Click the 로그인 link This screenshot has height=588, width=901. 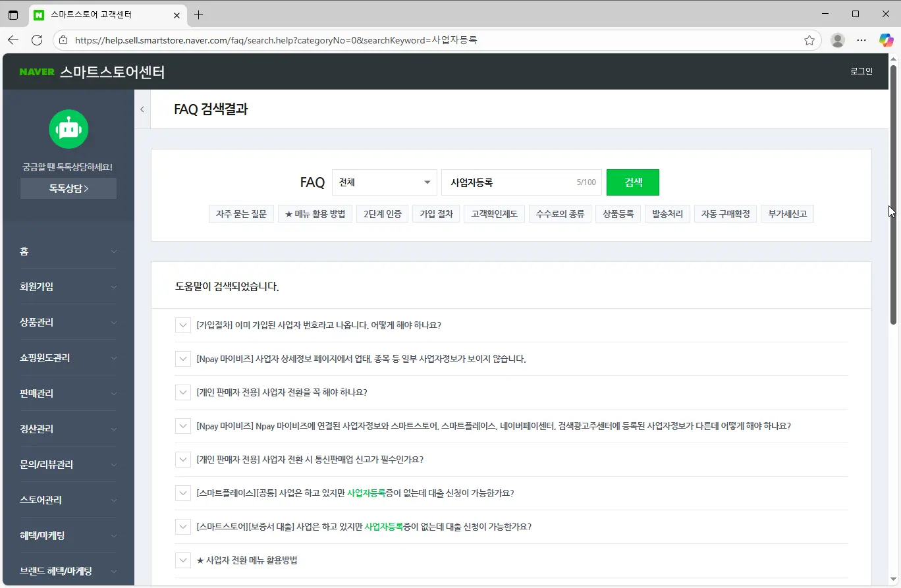point(861,72)
